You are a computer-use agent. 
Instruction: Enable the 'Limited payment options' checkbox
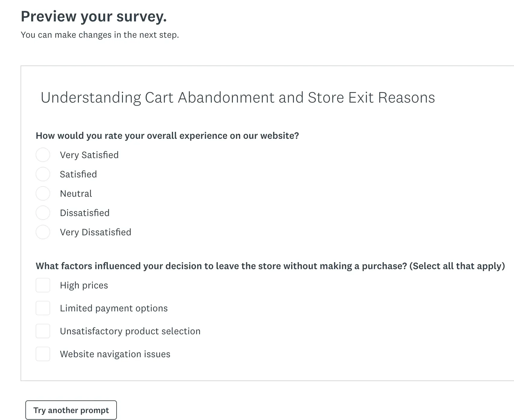point(43,308)
